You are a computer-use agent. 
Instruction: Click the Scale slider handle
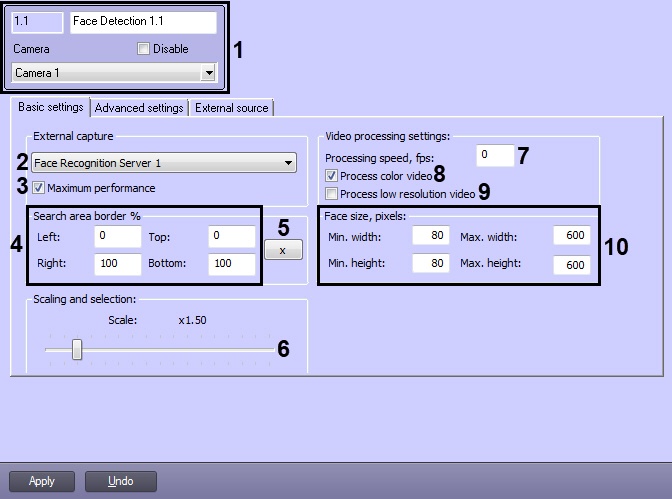tap(77, 349)
